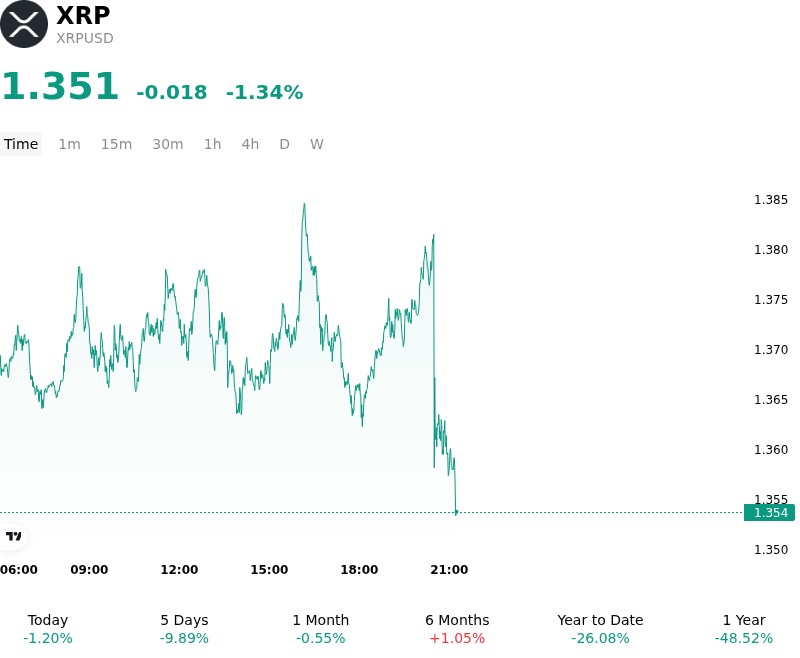View Year to Date range

pyautogui.click(x=600, y=629)
